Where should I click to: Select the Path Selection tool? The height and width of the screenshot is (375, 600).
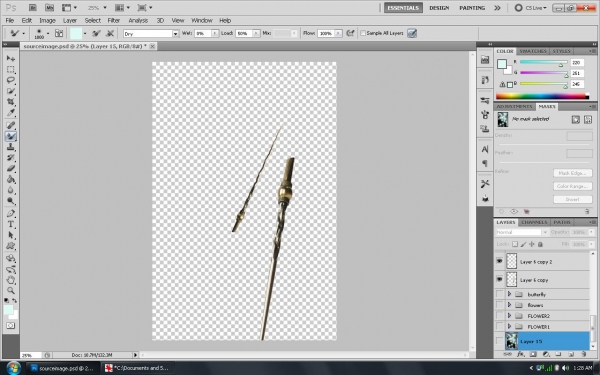tap(11, 235)
